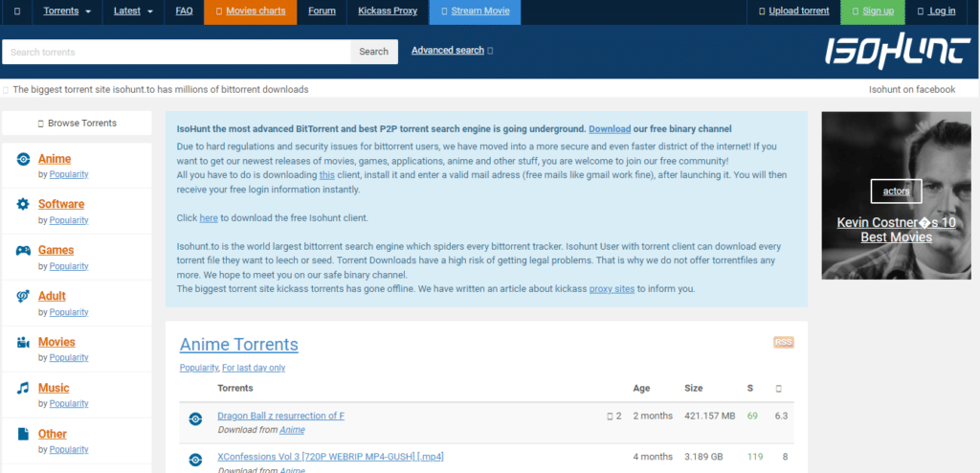This screenshot has height=473, width=980.
Task: Click Log in link
Action: 936,11
